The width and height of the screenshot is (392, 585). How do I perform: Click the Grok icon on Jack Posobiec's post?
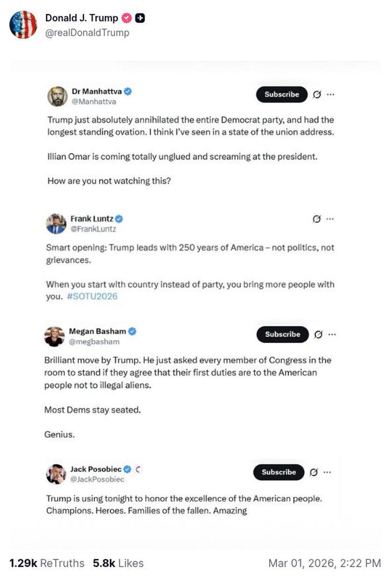point(314,472)
